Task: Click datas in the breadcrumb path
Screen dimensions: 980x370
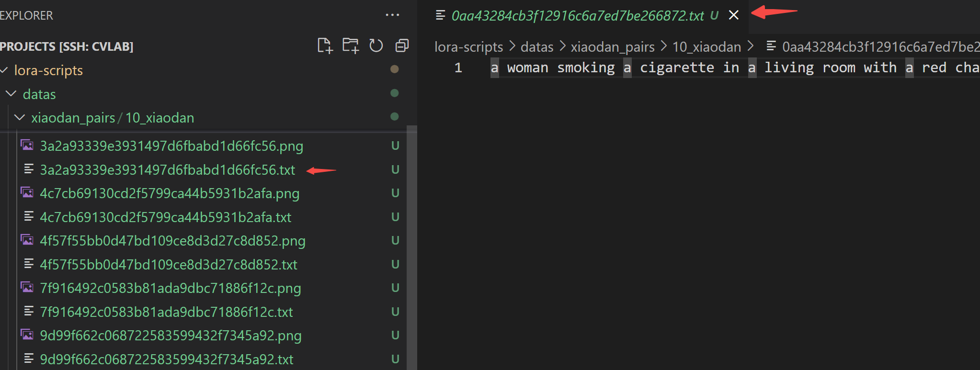Action: click(x=537, y=47)
